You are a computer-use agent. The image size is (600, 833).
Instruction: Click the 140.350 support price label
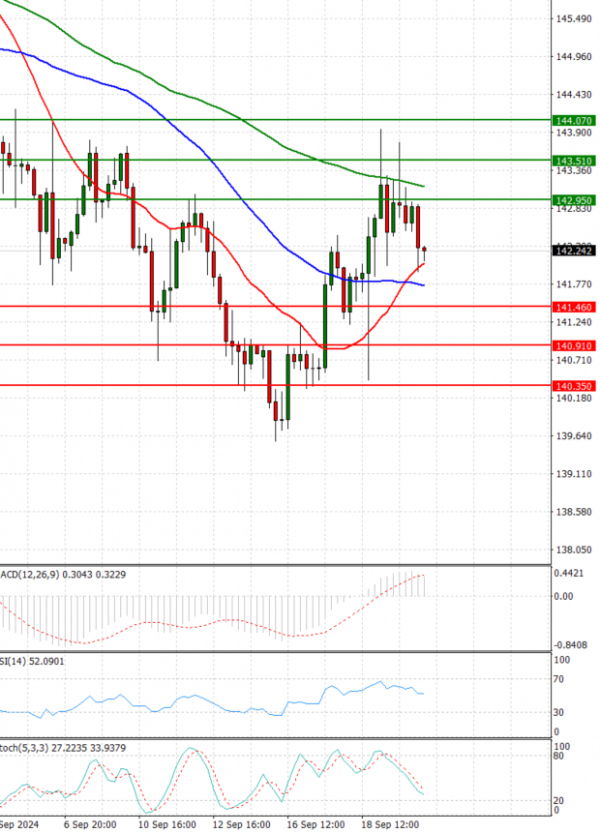pos(574,385)
